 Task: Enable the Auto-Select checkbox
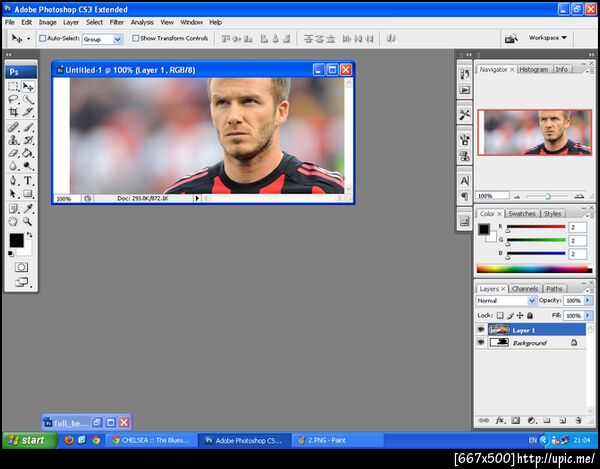coord(42,38)
